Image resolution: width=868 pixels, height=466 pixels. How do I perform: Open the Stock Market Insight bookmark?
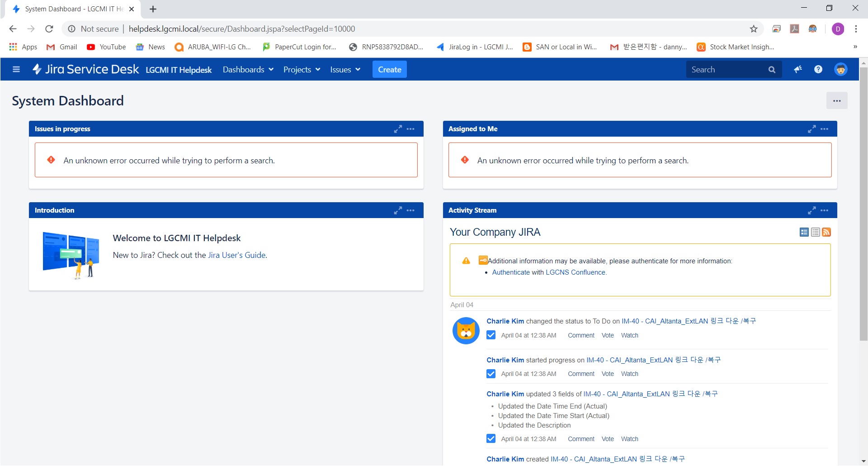pyautogui.click(x=736, y=47)
